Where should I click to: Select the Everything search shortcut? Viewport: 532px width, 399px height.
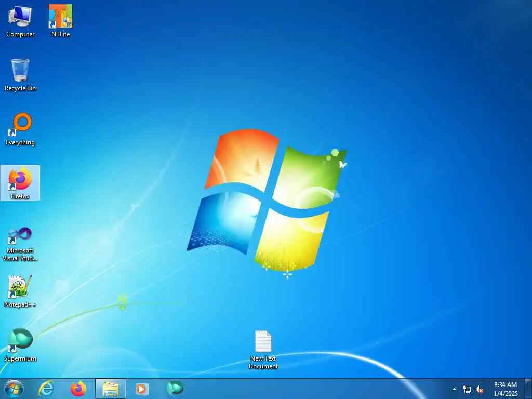point(20,129)
